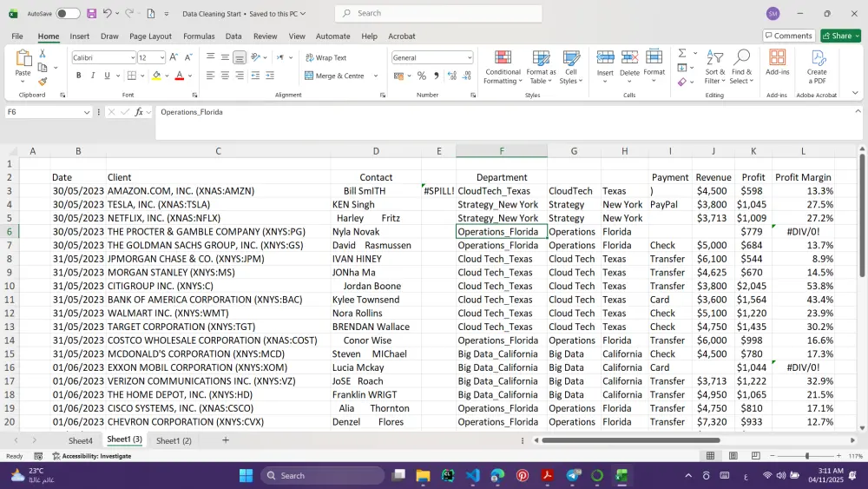Open Sheet4 worksheet tab

(x=80, y=441)
